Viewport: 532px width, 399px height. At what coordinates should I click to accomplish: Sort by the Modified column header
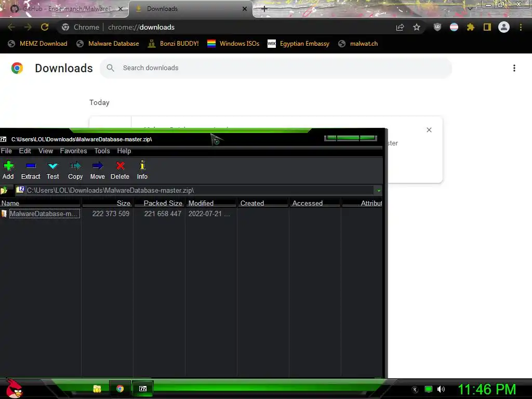211,203
